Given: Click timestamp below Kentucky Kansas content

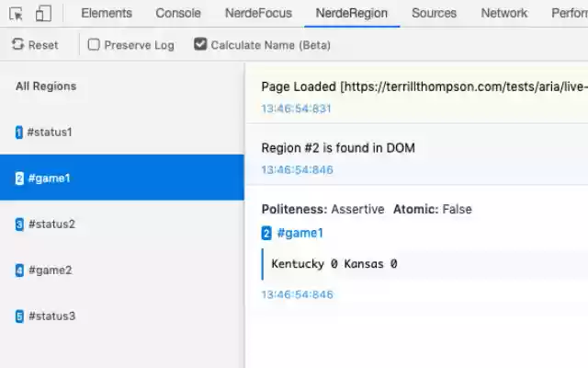Looking at the screenshot, I should click(x=297, y=294).
